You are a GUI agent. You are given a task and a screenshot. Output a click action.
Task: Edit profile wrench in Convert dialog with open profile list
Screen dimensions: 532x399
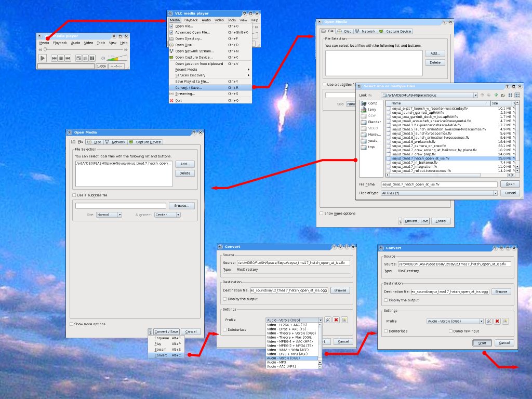(328, 320)
